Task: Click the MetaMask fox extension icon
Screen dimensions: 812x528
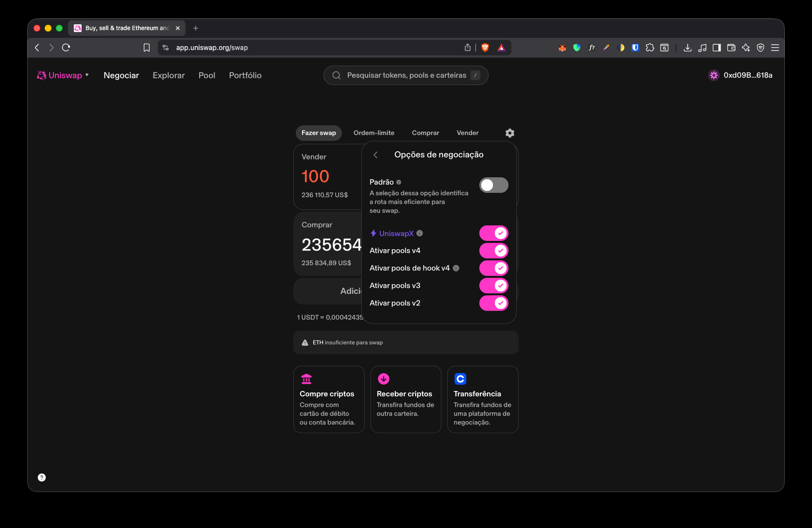Action: click(562, 48)
